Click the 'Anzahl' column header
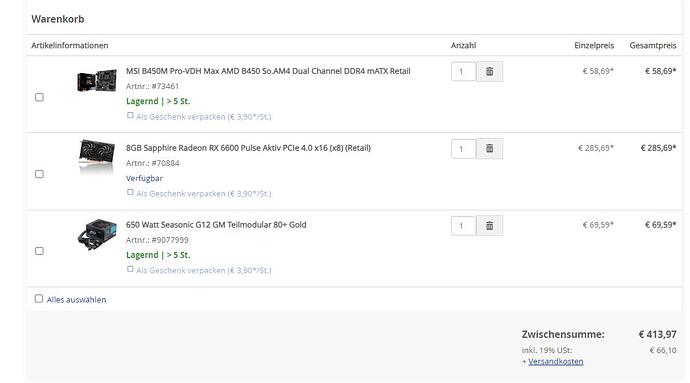This screenshot has height=383, width=690. 463,45
